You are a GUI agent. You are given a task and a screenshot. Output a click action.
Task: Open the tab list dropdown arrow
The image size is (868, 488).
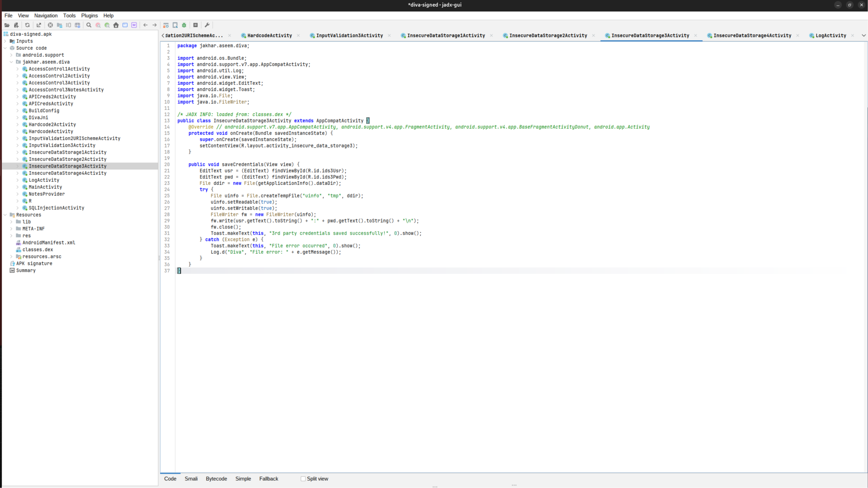click(863, 35)
